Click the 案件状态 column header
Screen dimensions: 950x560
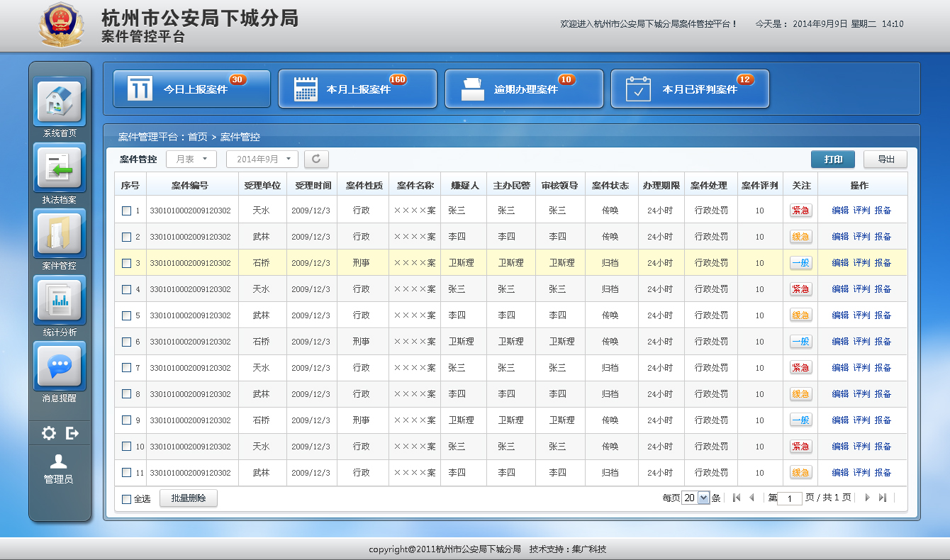click(x=611, y=184)
